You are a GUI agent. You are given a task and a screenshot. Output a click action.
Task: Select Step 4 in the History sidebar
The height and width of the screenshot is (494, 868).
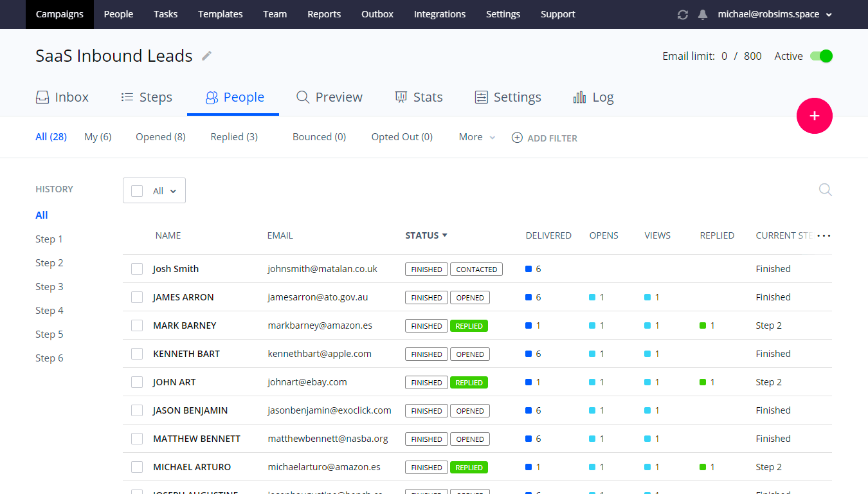click(x=50, y=310)
